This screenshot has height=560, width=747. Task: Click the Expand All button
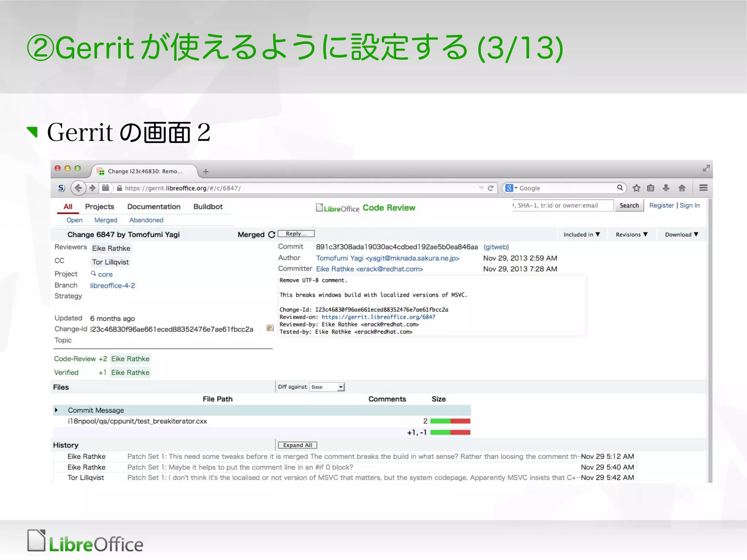pyautogui.click(x=298, y=445)
